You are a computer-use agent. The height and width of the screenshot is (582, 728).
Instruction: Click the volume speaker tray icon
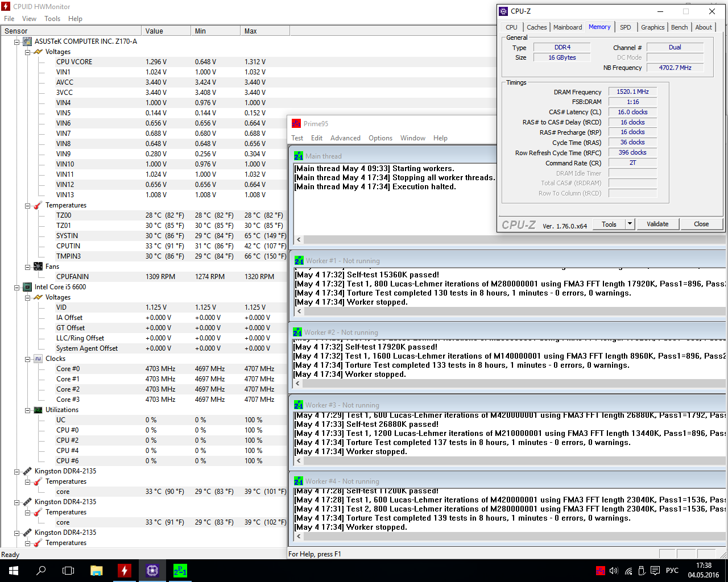point(614,571)
